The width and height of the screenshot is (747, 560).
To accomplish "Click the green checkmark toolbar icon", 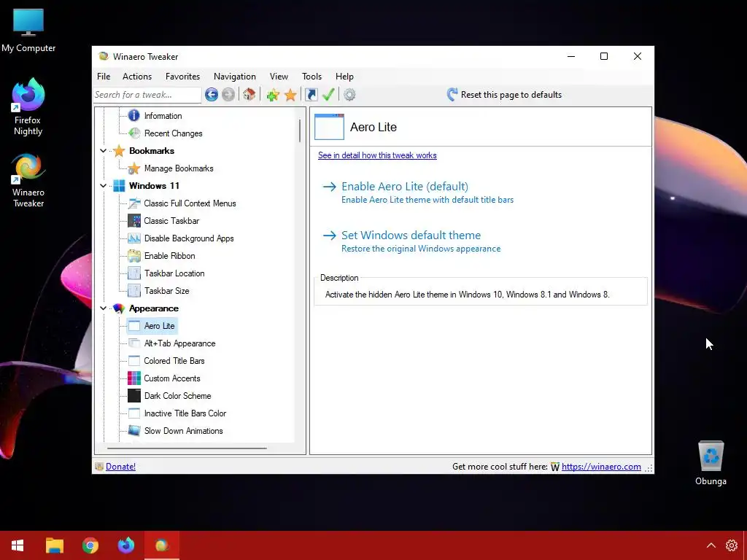I will (328, 94).
